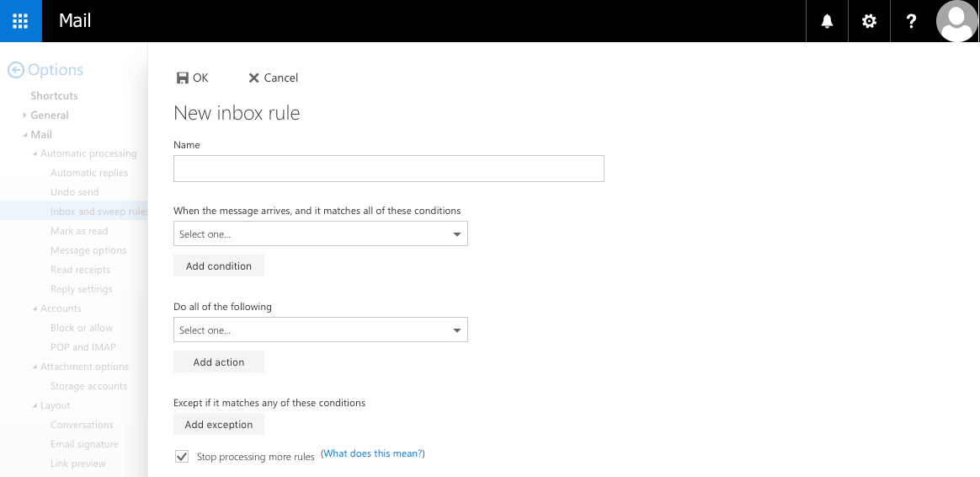The height and width of the screenshot is (477, 980).
Task: Open the actions Select one dropdown
Action: tap(320, 330)
